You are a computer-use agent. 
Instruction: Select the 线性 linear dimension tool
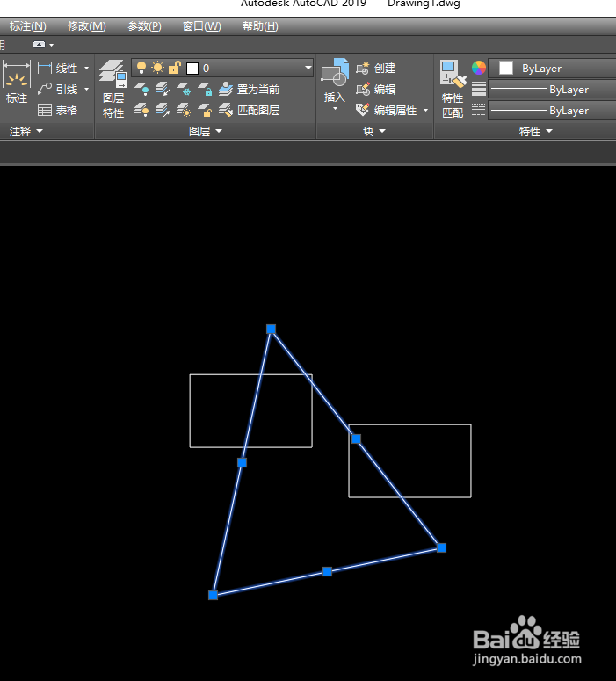(x=57, y=69)
